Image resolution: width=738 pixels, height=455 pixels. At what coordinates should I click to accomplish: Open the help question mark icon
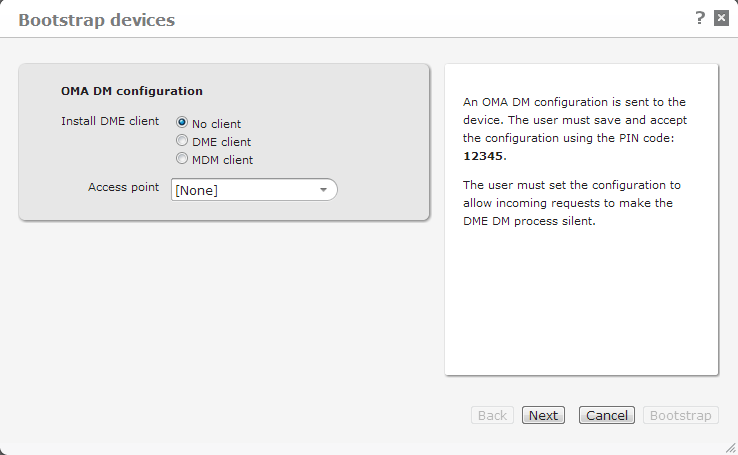click(701, 18)
